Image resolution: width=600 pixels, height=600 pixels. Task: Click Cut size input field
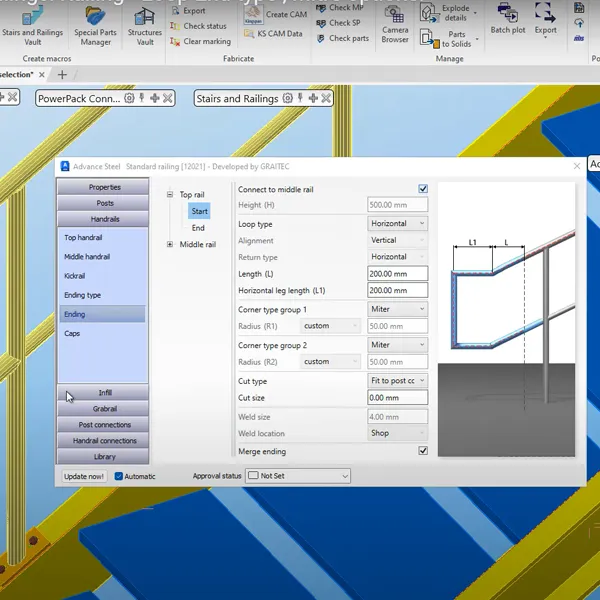click(x=398, y=398)
